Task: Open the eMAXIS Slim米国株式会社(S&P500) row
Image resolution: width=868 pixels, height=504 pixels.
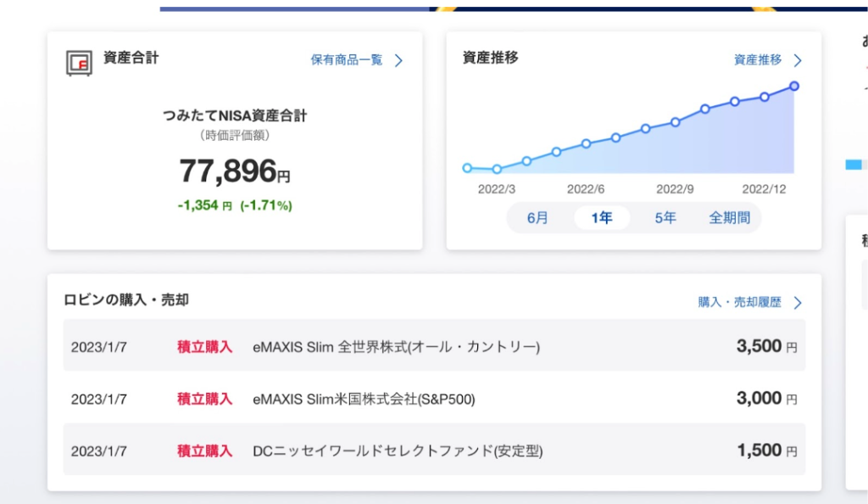Action: click(x=434, y=399)
